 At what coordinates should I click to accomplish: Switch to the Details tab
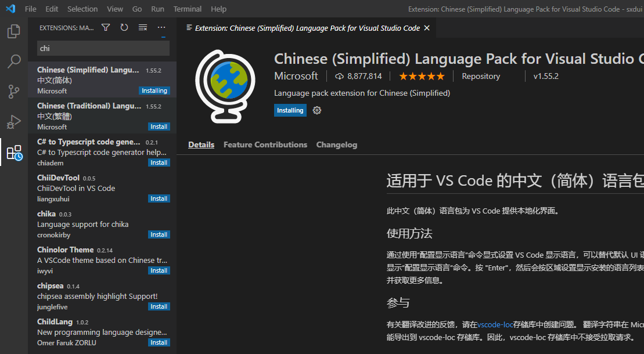tap(202, 145)
